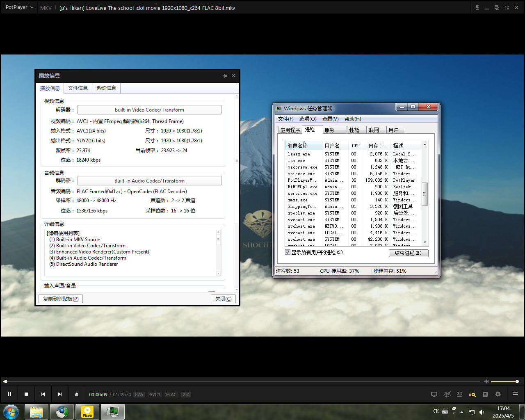This screenshot has height=420, width=525.
Task: Uncheck 显示所有用户的进程 checkbox
Action: [288, 252]
